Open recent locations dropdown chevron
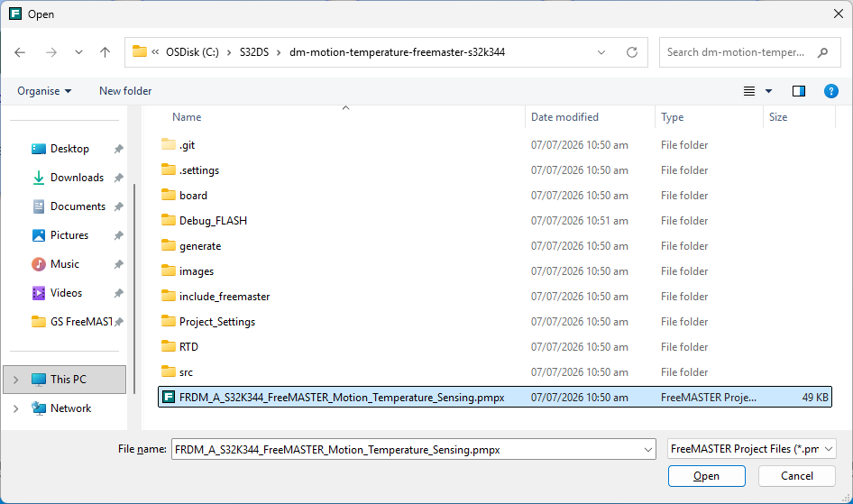The image size is (853, 504). coord(78,52)
